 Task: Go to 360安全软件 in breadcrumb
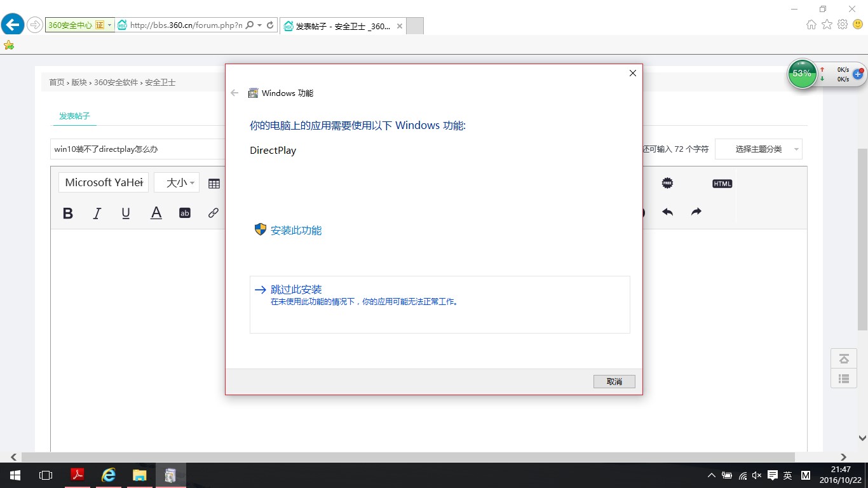[x=116, y=82]
